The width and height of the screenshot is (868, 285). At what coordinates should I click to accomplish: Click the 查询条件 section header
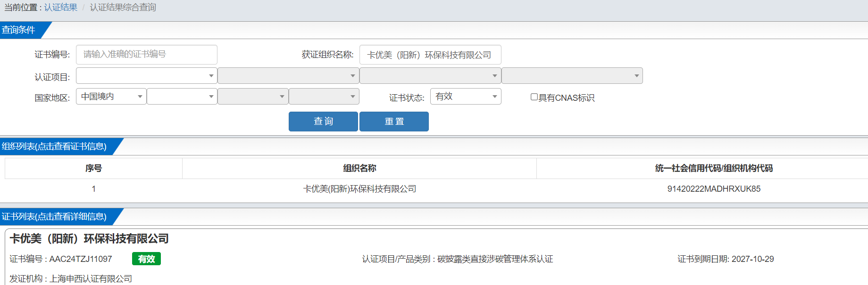[19, 30]
